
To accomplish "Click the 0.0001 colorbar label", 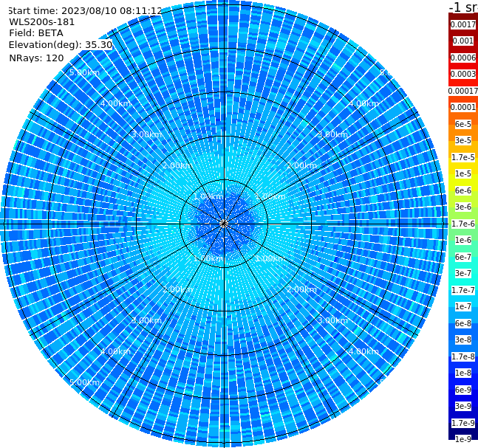I will (463, 107).
